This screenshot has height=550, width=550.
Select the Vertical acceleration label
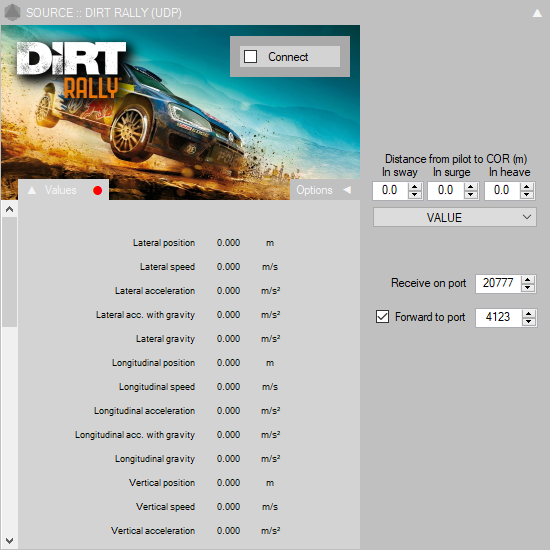click(x=153, y=531)
